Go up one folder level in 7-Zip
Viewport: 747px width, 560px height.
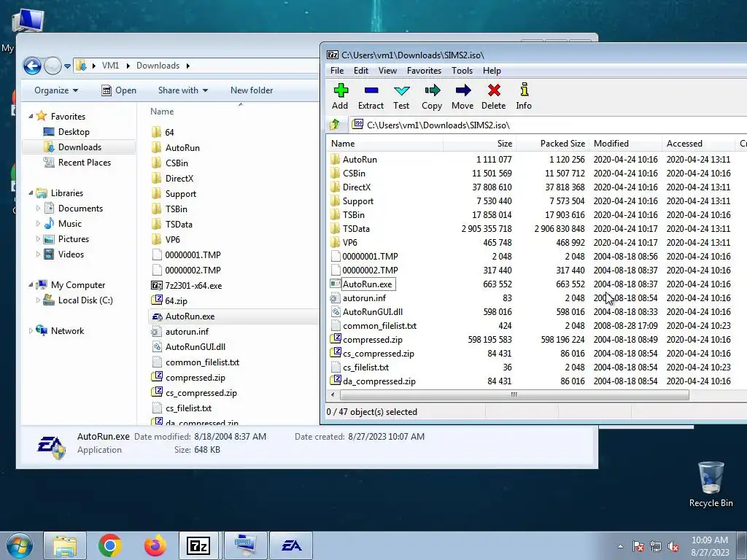click(x=335, y=125)
